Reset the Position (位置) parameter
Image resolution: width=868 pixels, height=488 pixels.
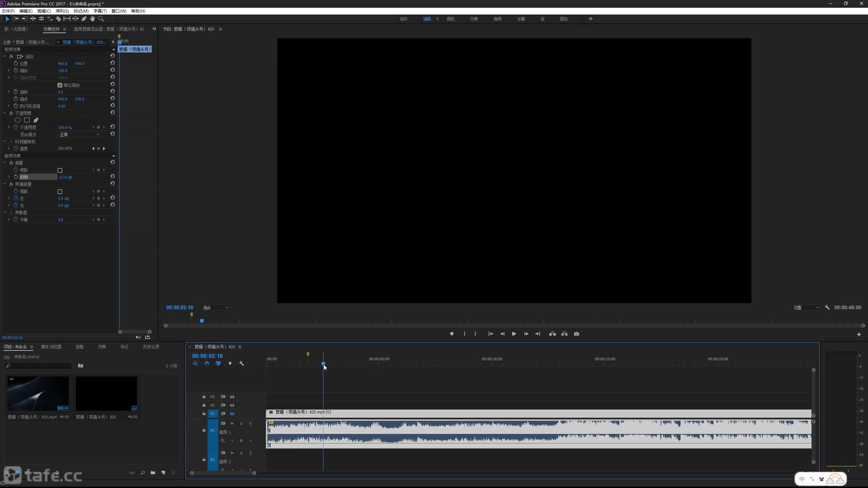[112, 63]
